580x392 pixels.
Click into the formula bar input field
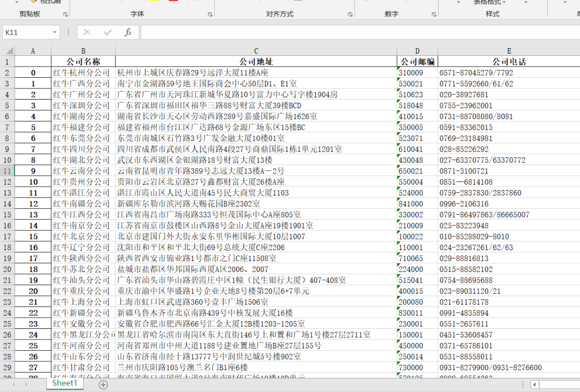359,33
